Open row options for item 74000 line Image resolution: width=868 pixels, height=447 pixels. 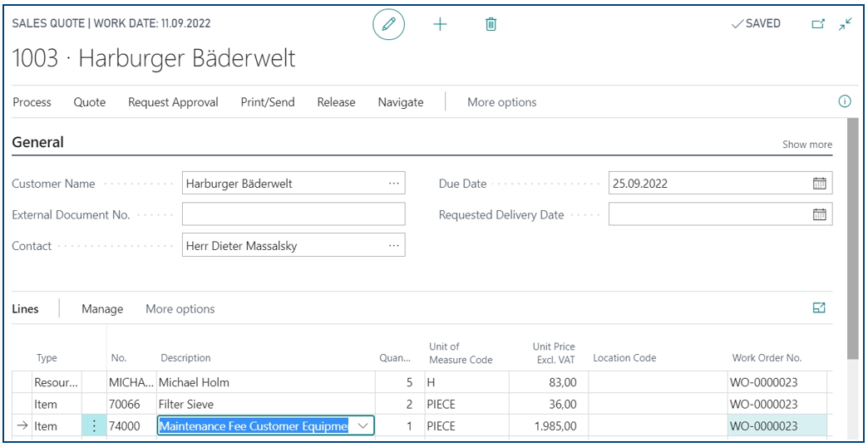click(x=94, y=426)
